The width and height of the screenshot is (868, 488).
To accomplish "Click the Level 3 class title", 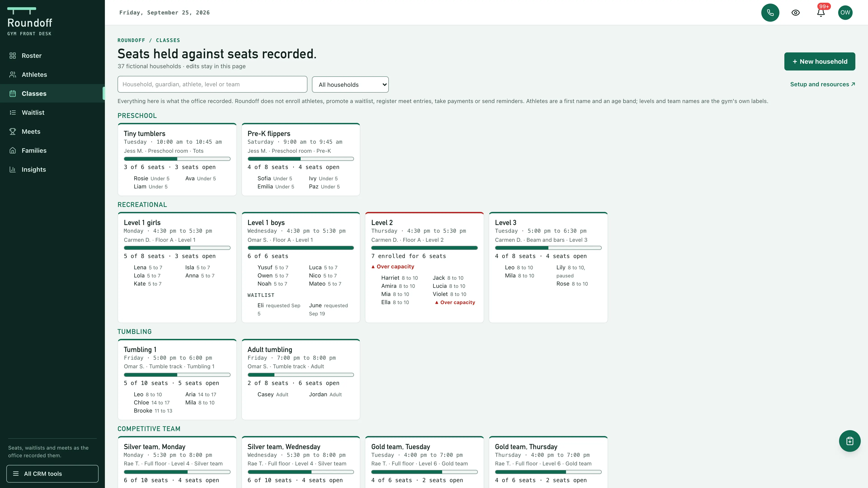I will 505,223.
